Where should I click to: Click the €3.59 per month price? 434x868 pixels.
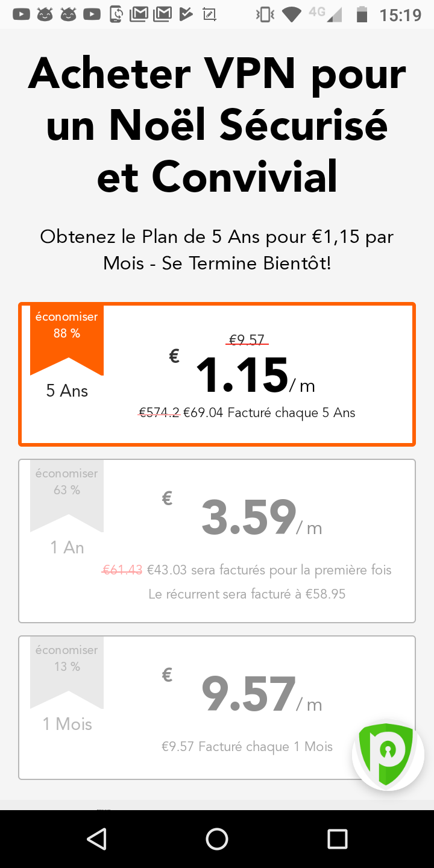click(x=248, y=517)
